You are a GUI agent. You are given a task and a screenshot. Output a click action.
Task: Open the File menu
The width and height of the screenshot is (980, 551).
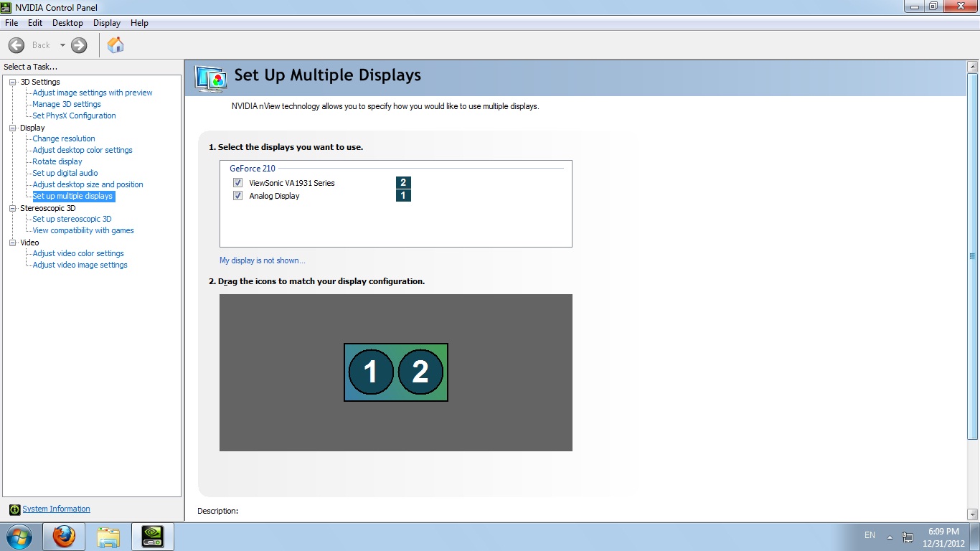click(x=11, y=23)
